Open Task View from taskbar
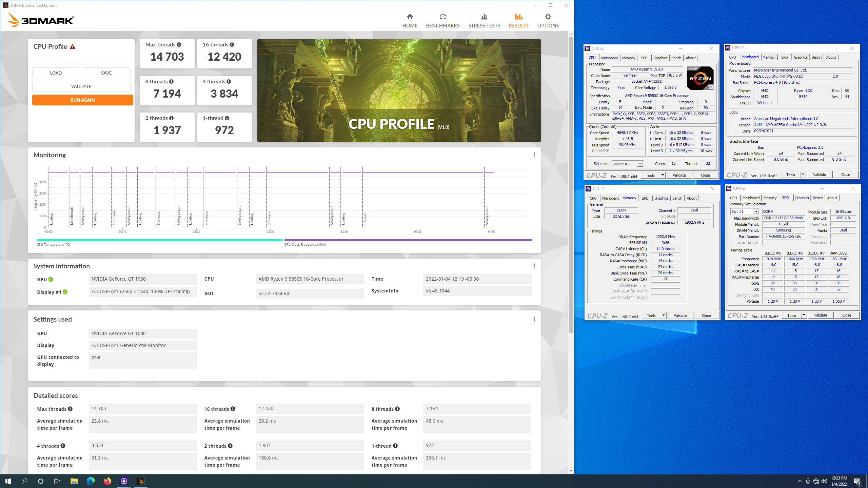 [57, 481]
